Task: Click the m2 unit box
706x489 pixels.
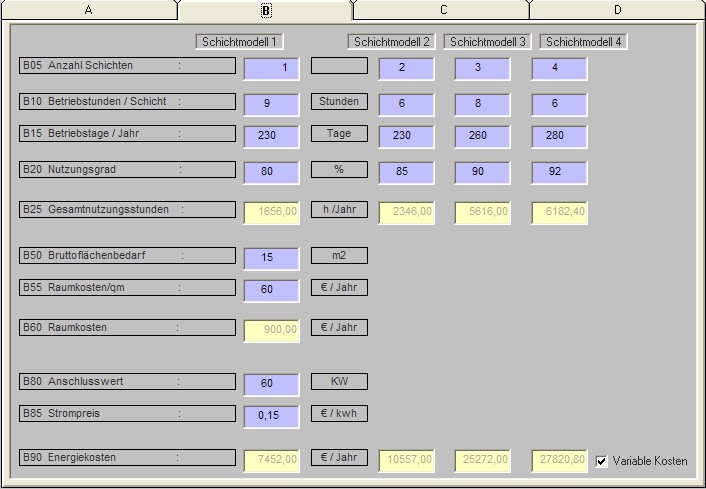Action: click(339, 255)
